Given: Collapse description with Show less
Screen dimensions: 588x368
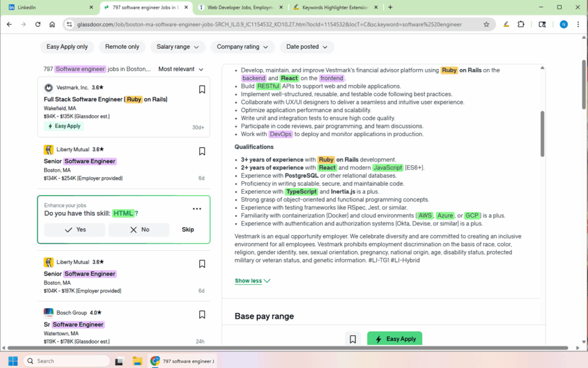Looking at the screenshot, I should [x=253, y=281].
